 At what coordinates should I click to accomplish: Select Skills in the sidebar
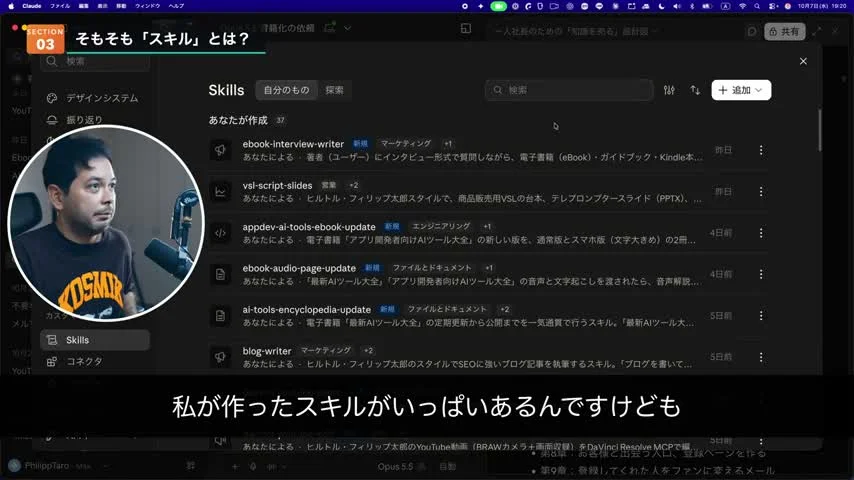click(x=95, y=340)
